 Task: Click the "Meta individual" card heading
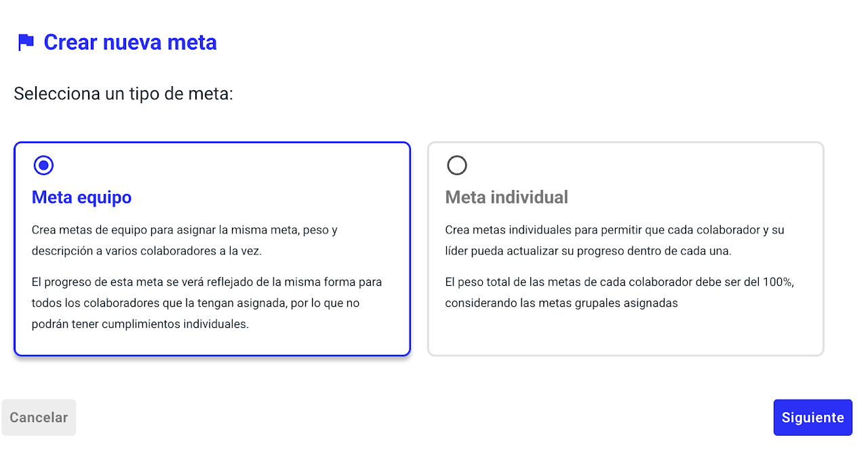point(507,197)
